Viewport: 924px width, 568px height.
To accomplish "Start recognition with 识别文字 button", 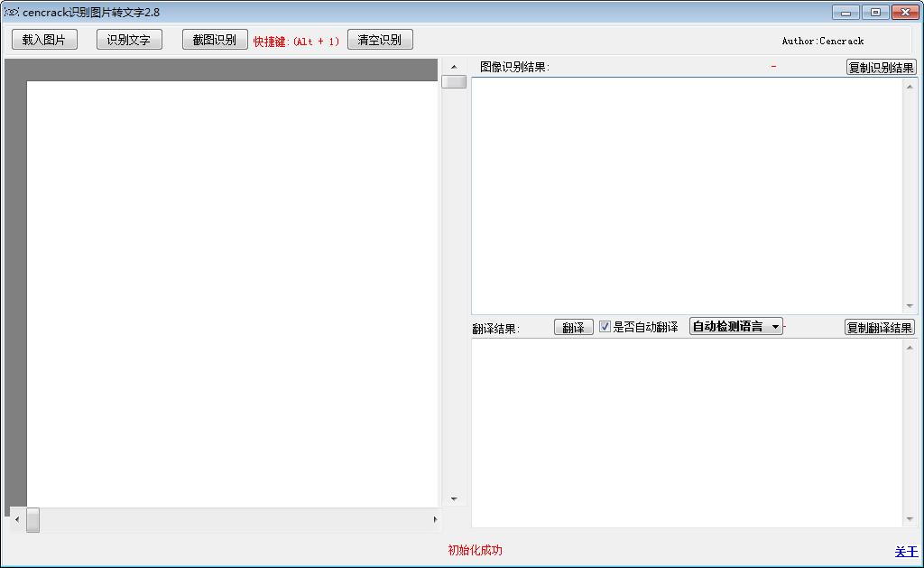I will pos(129,40).
